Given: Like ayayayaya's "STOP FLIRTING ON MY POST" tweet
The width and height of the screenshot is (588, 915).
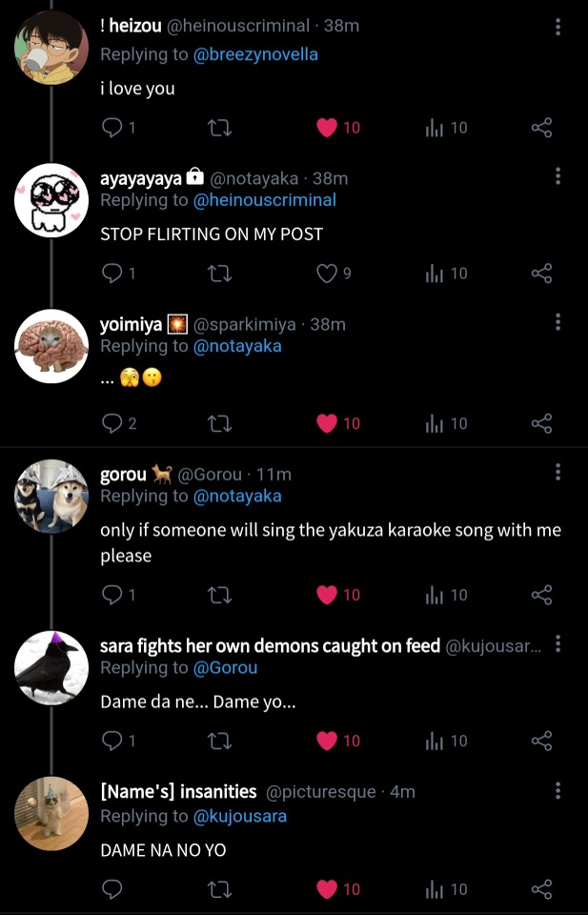Looking at the screenshot, I should point(327,274).
